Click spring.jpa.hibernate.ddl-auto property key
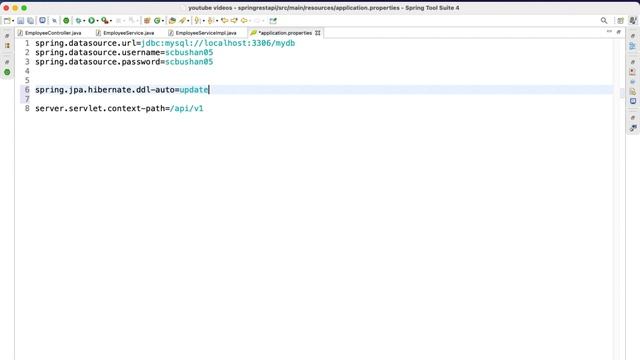 [x=105, y=89]
